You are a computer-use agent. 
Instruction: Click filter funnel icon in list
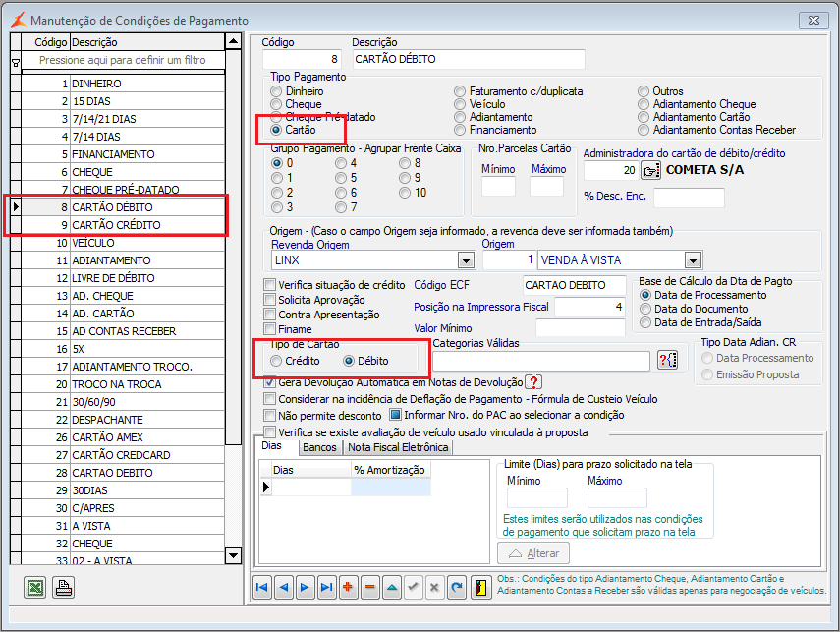[x=16, y=63]
